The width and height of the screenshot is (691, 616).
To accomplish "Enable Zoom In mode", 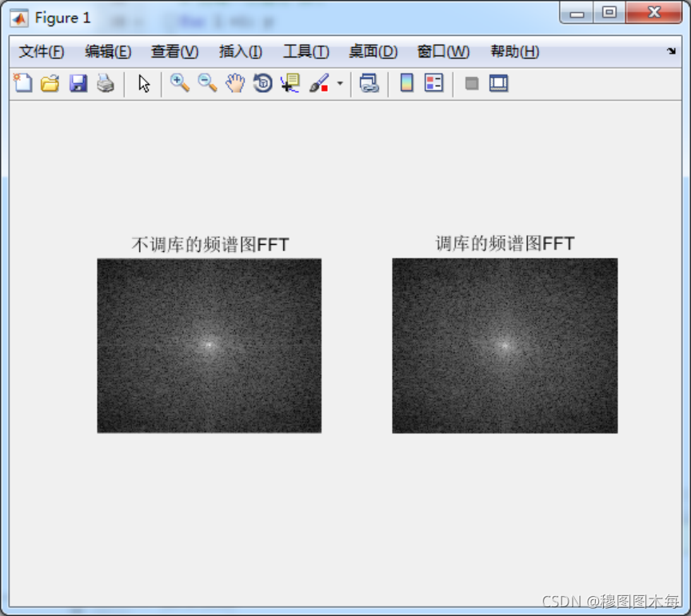I will pos(179,82).
